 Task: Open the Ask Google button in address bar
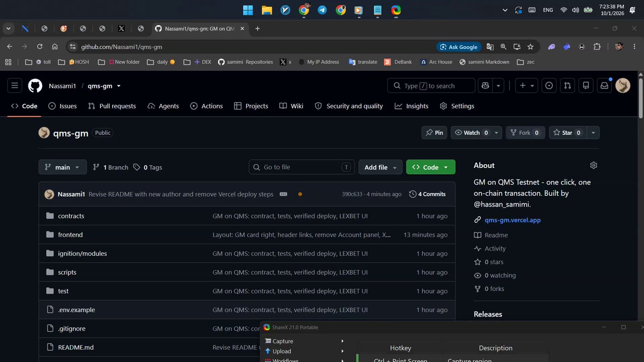tap(458, 47)
